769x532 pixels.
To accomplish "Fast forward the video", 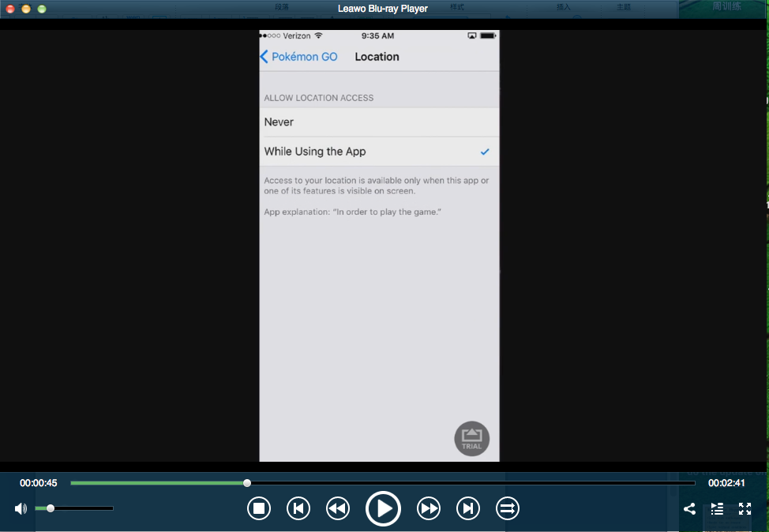I will pos(429,508).
